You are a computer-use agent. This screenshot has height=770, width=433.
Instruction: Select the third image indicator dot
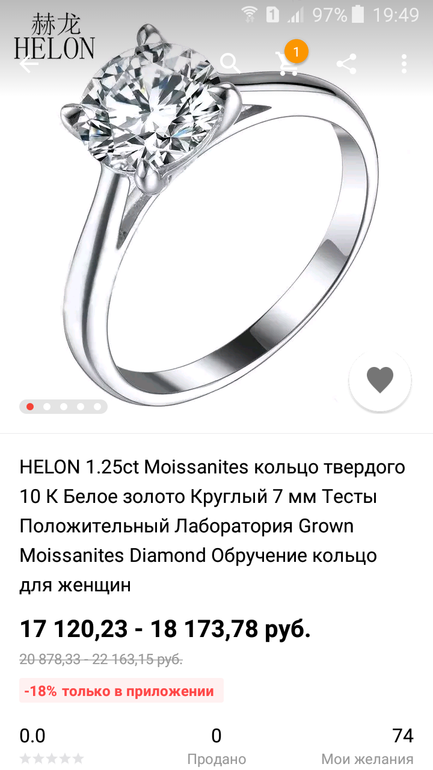click(x=64, y=407)
